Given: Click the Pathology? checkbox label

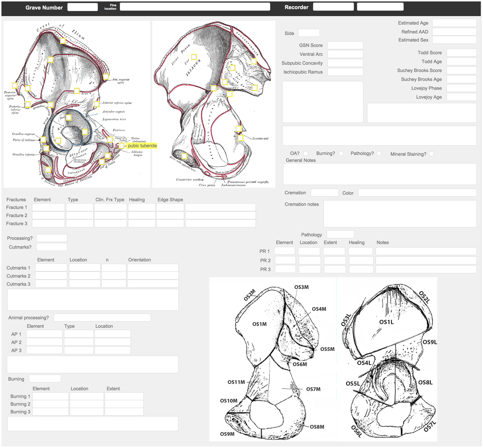Looking at the screenshot, I should [362, 153].
